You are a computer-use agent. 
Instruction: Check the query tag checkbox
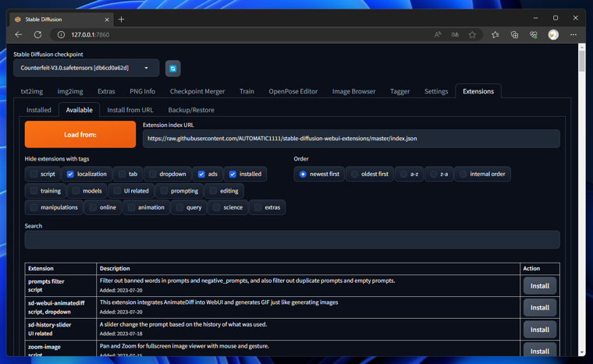[x=179, y=207]
